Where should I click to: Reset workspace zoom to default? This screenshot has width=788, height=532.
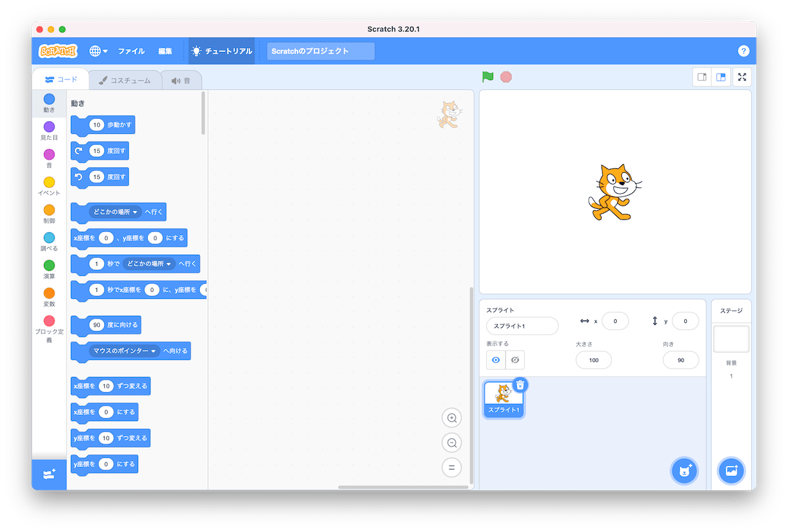click(x=452, y=468)
